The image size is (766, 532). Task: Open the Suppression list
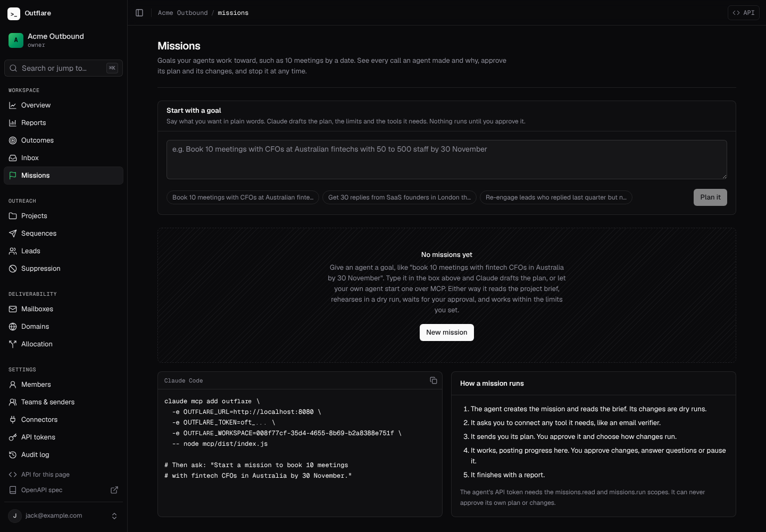point(63,269)
